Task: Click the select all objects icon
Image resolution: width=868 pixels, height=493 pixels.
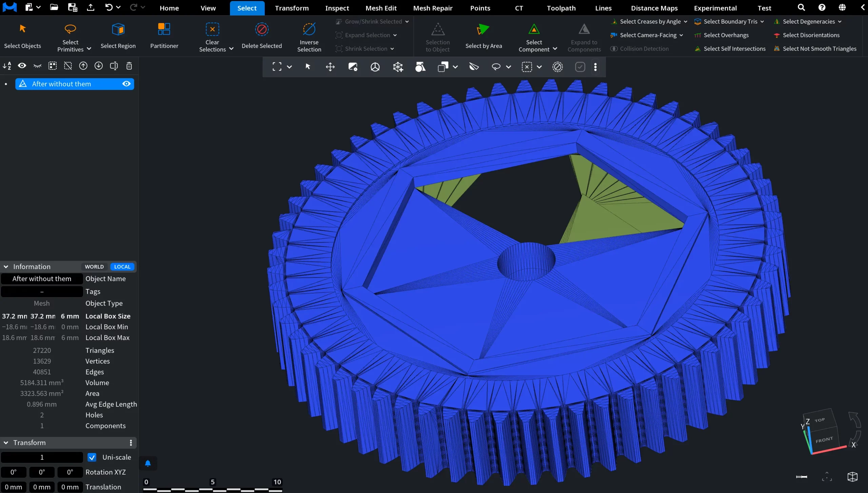Action: click(53, 66)
